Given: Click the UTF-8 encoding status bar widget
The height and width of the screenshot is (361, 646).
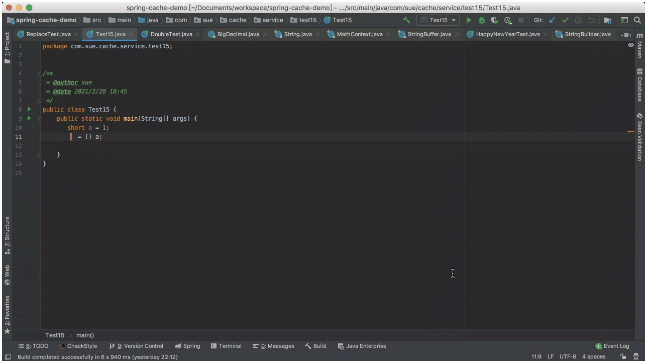Looking at the screenshot, I should coord(568,356).
